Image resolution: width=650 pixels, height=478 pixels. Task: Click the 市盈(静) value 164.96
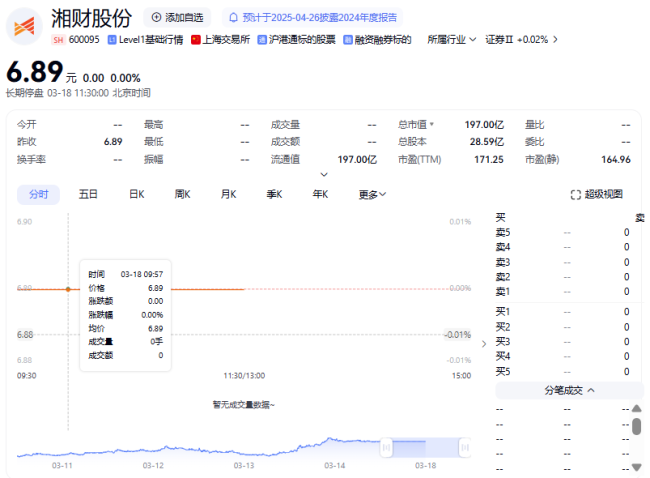pos(616,160)
